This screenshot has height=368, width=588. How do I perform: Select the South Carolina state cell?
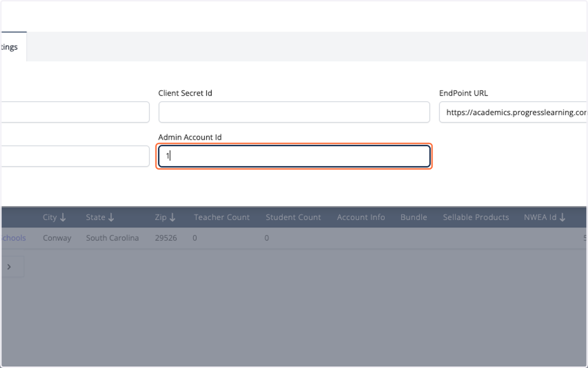tap(112, 238)
